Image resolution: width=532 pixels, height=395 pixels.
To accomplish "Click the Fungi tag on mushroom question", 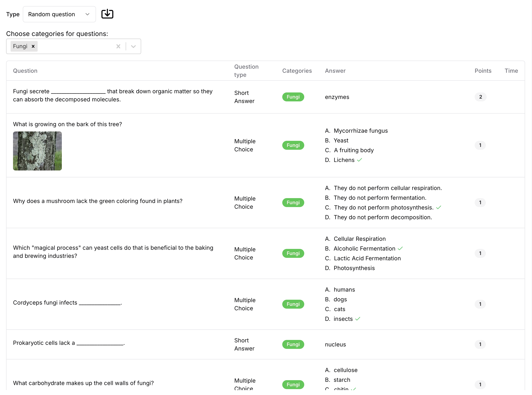I will [x=293, y=203].
